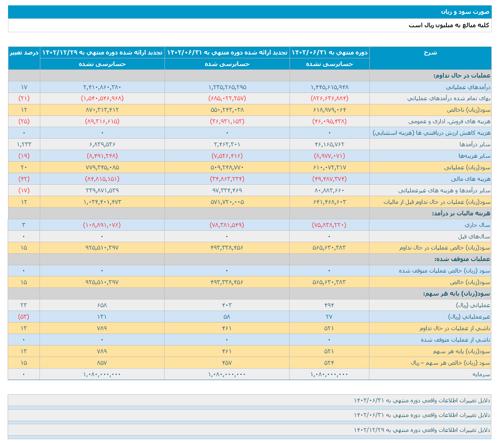Select the value '۳۳۹,۸۷۱,۵۳۹'
The width and height of the screenshot is (504, 443).
click(102, 191)
